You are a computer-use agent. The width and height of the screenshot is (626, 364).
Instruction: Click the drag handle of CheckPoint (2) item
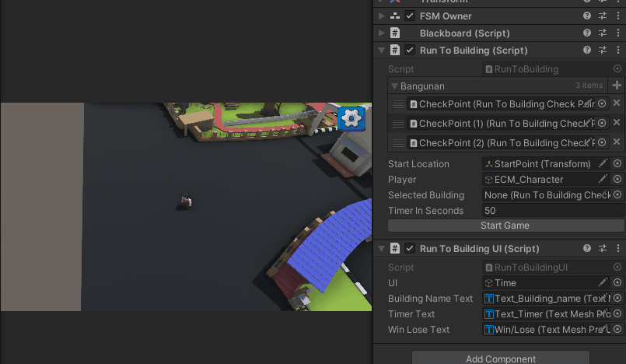tap(398, 143)
